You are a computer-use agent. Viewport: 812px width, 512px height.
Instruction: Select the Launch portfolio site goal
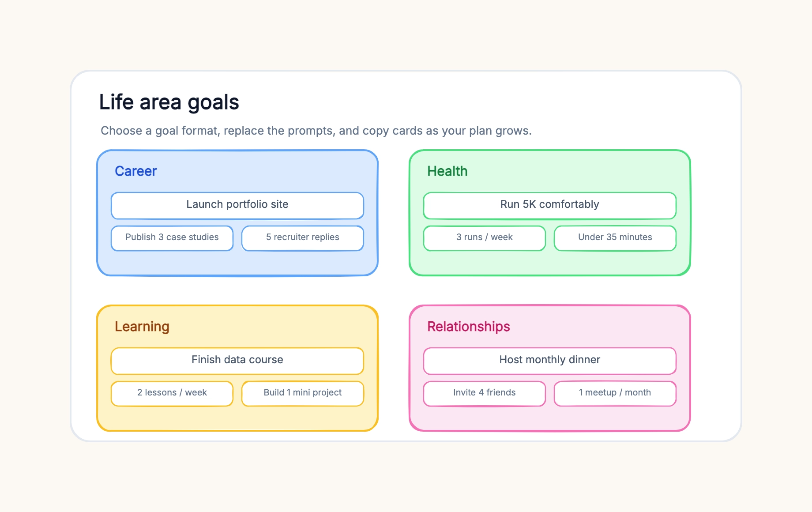(x=237, y=205)
